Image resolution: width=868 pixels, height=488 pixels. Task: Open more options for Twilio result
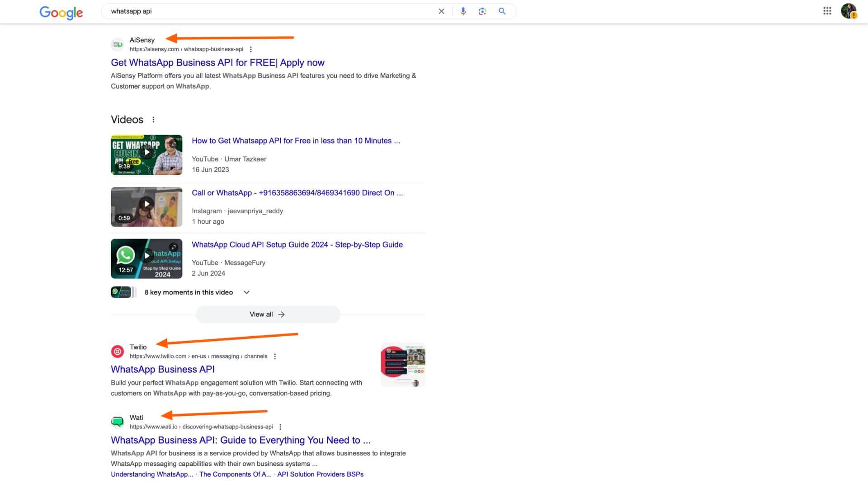click(x=275, y=357)
